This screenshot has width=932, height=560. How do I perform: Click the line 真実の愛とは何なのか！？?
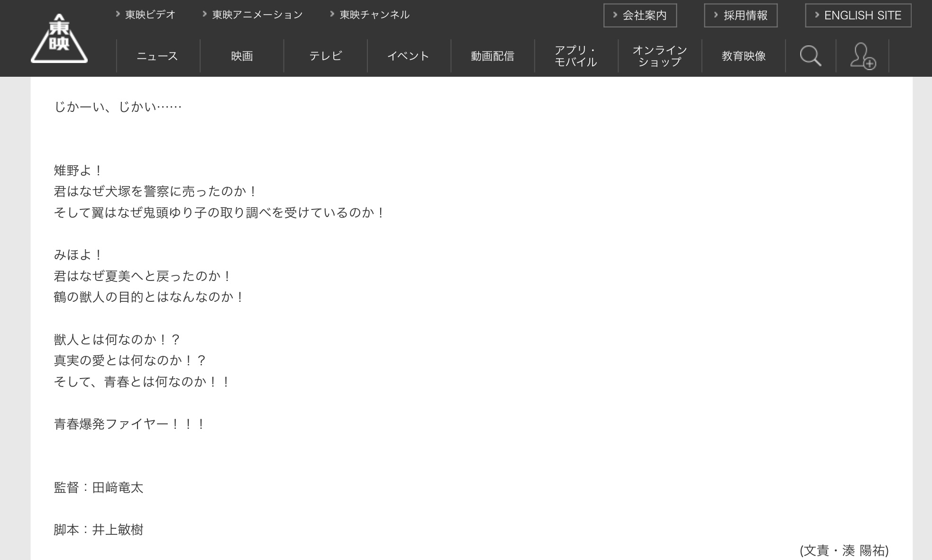pos(130,361)
